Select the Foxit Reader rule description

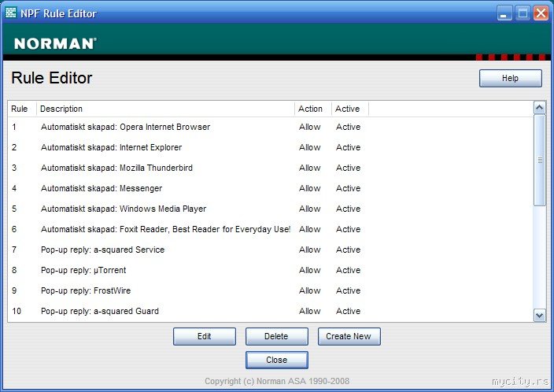(x=166, y=229)
